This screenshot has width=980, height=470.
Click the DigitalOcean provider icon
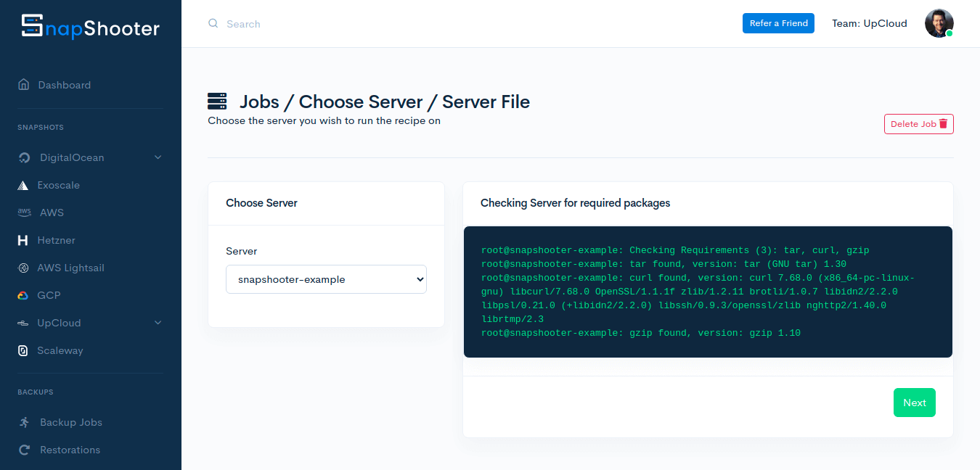pos(25,158)
